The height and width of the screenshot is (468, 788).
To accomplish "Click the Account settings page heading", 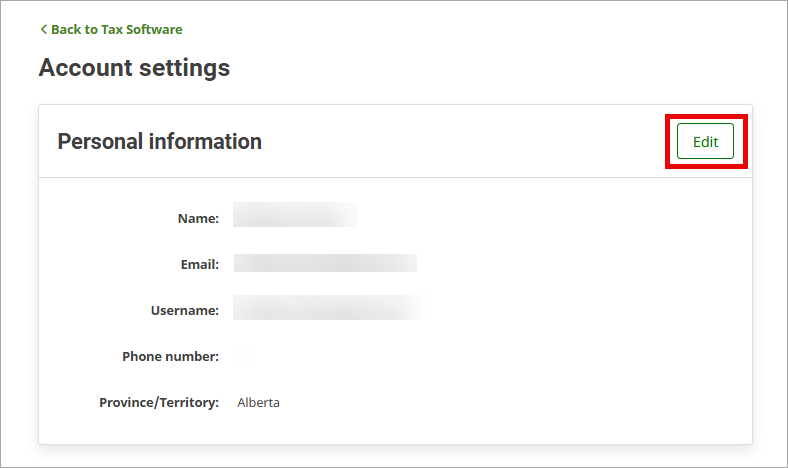I will 134,68.
